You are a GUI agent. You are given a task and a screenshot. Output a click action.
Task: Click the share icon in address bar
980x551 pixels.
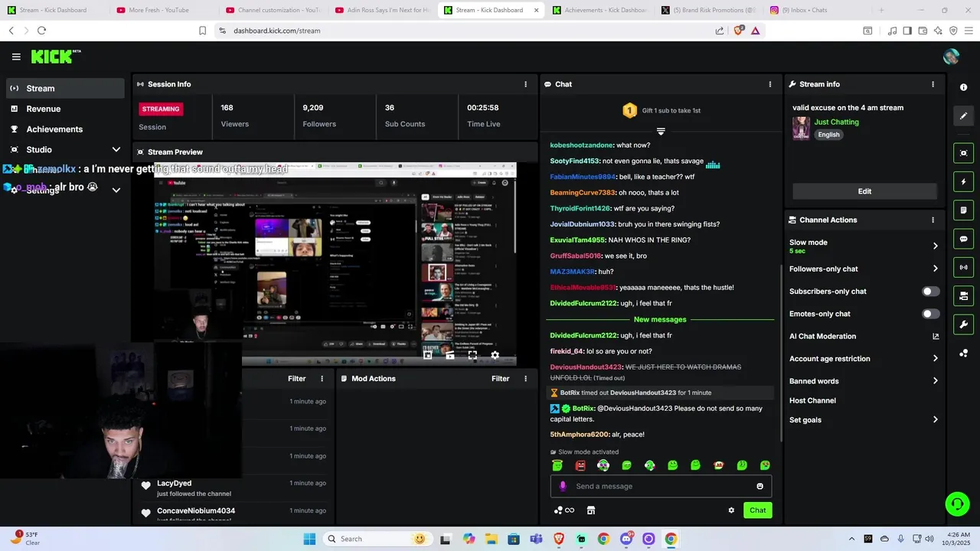tap(720, 31)
